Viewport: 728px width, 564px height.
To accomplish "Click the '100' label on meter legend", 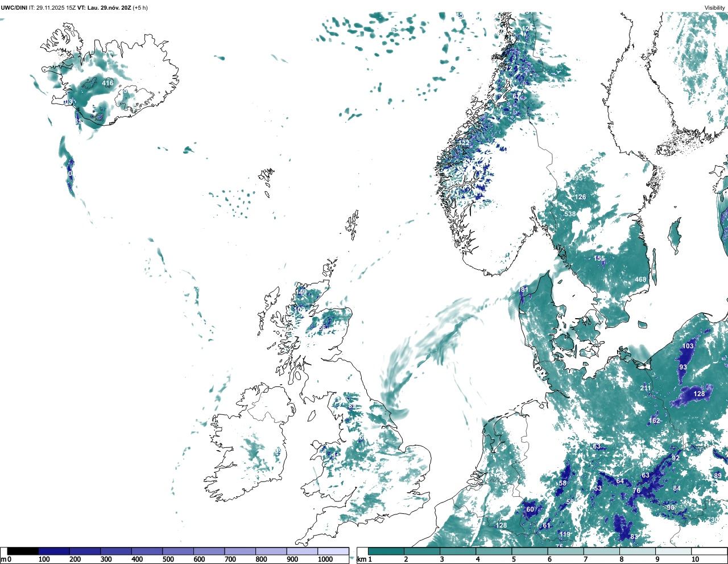I will coord(44,559).
